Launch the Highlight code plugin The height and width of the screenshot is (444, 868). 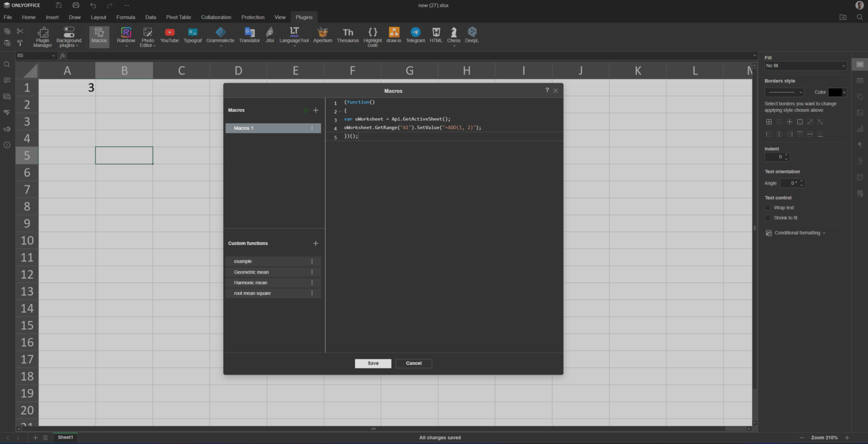click(x=372, y=36)
